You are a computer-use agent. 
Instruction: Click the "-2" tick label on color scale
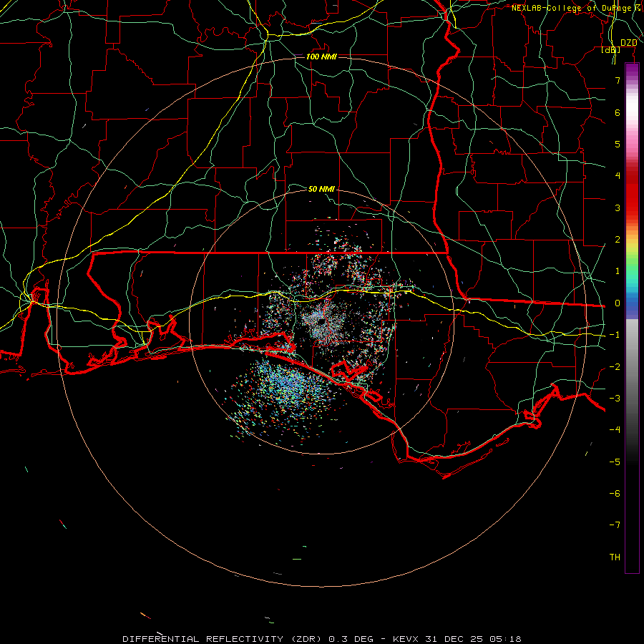615,367
